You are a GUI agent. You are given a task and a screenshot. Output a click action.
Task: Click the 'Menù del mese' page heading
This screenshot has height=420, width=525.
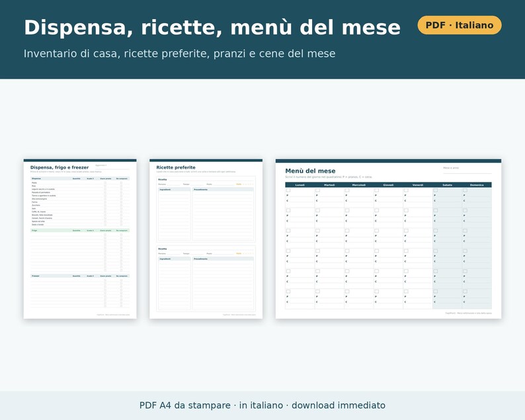click(x=310, y=171)
